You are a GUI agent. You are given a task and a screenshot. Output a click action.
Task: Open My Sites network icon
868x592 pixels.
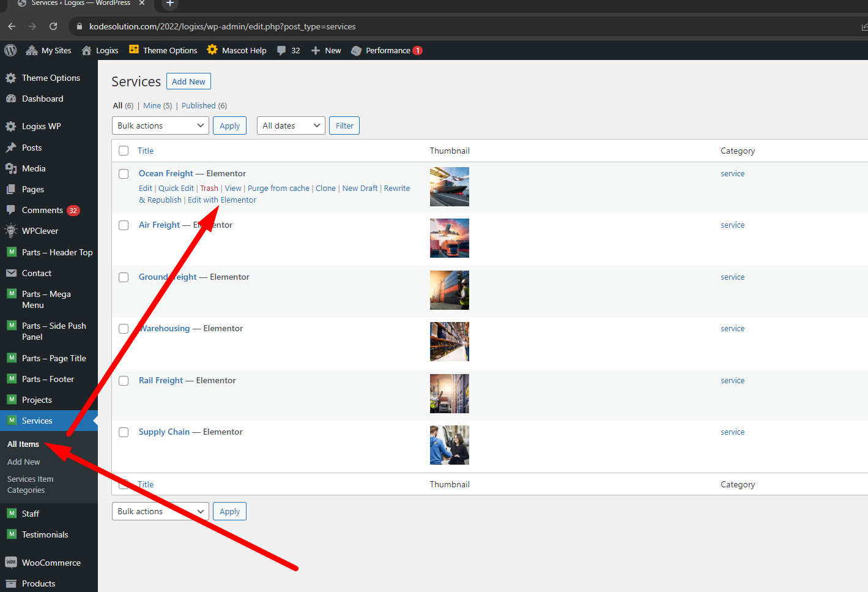(32, 50)
